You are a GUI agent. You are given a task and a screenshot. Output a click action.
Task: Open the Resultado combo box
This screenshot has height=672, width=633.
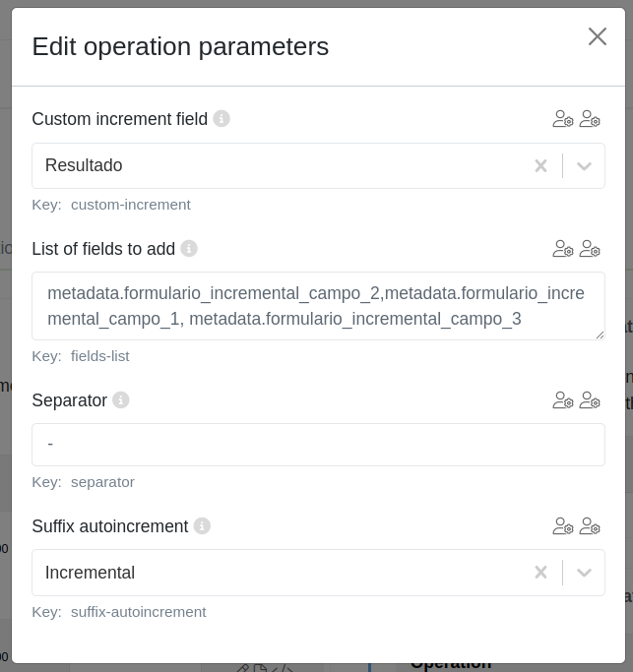click(276, 166)
